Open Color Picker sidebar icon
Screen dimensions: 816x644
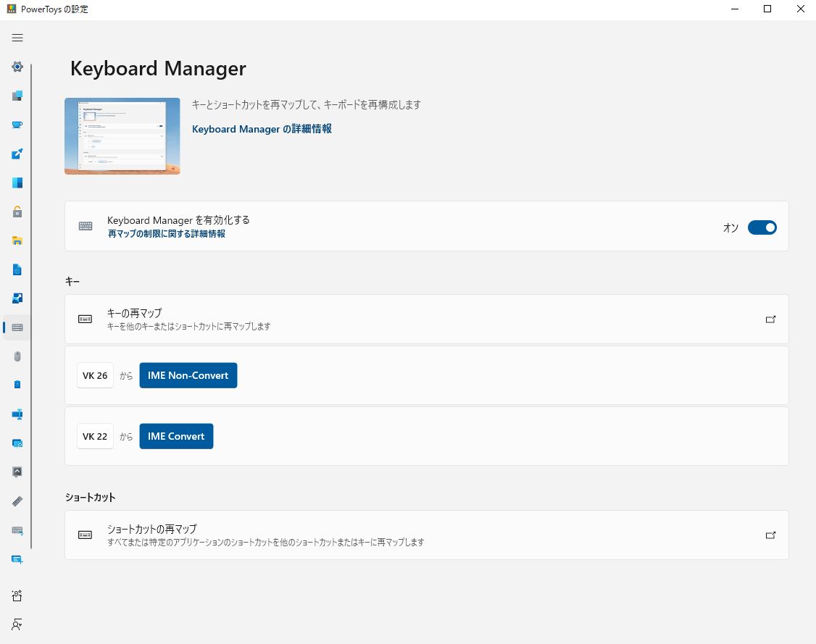(17, 154)
